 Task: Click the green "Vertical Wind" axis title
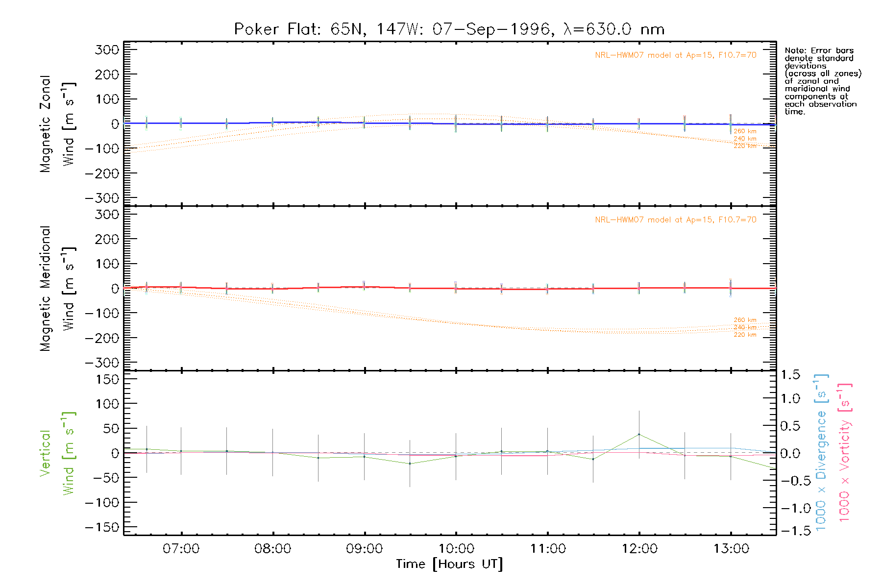56,453
